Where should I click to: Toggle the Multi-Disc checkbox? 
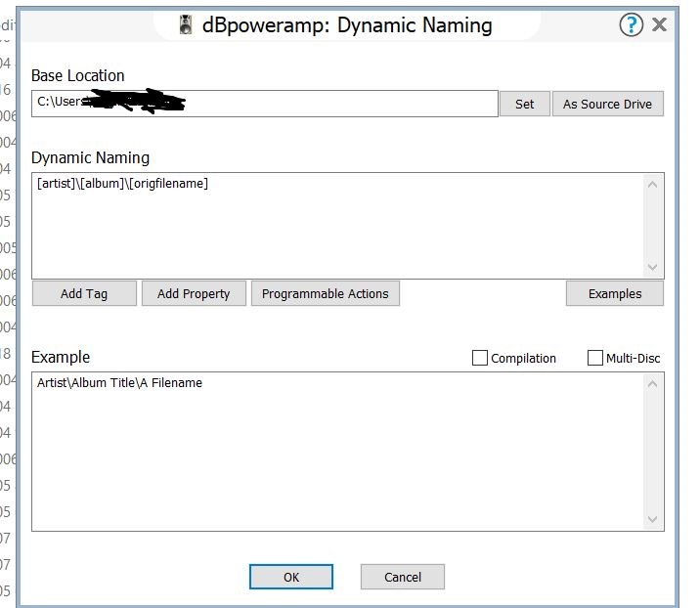[x=595, y=359]
